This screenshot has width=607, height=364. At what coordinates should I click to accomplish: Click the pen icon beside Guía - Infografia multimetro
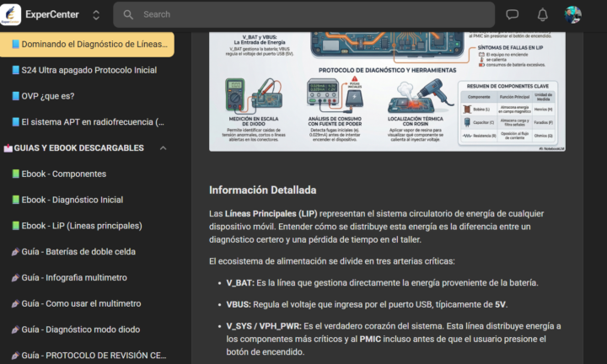[x=15, y=277]
